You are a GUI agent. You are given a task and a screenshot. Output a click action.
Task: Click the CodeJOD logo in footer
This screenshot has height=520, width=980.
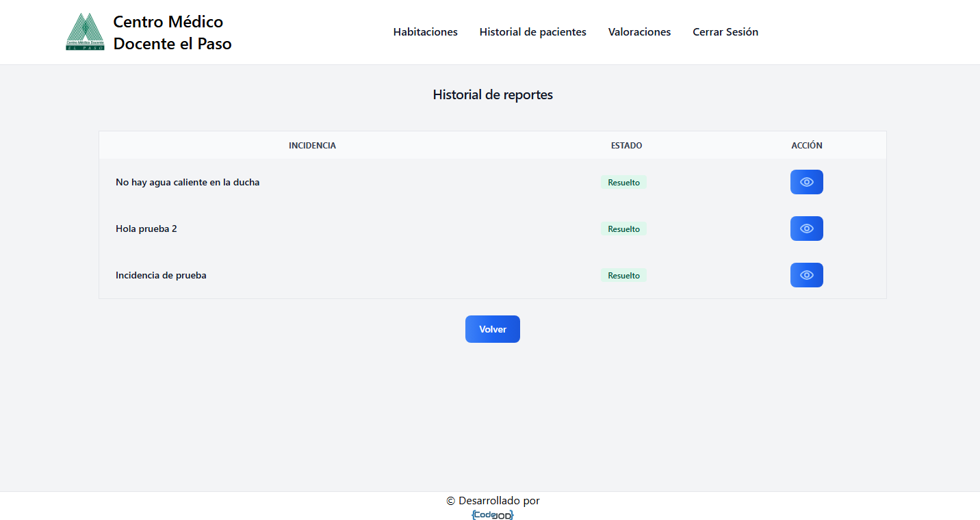point(493,515)
